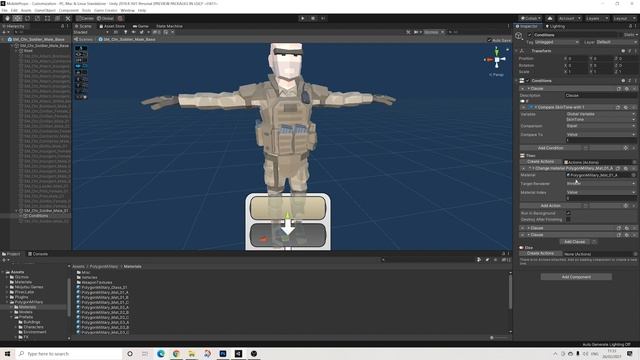
Task: Click Scenes breadcrumb in prefab bar
Action: pyautogui.click(x=83, y=40)
